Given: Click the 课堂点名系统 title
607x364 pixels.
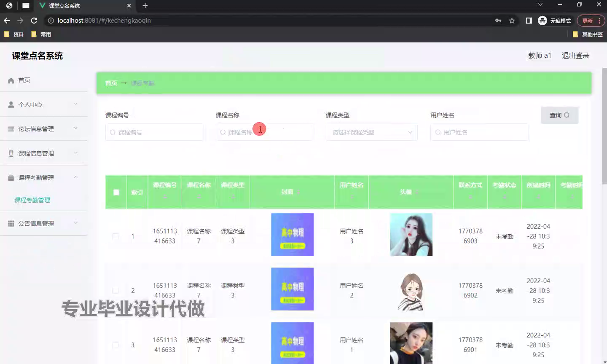Looking at the screenshot, I should point(37,56).
